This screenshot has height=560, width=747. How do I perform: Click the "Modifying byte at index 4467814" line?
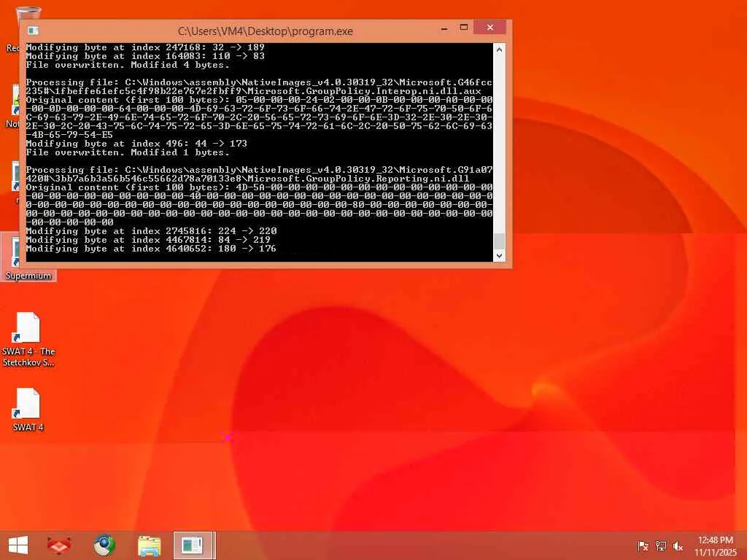tap(148, 239)
